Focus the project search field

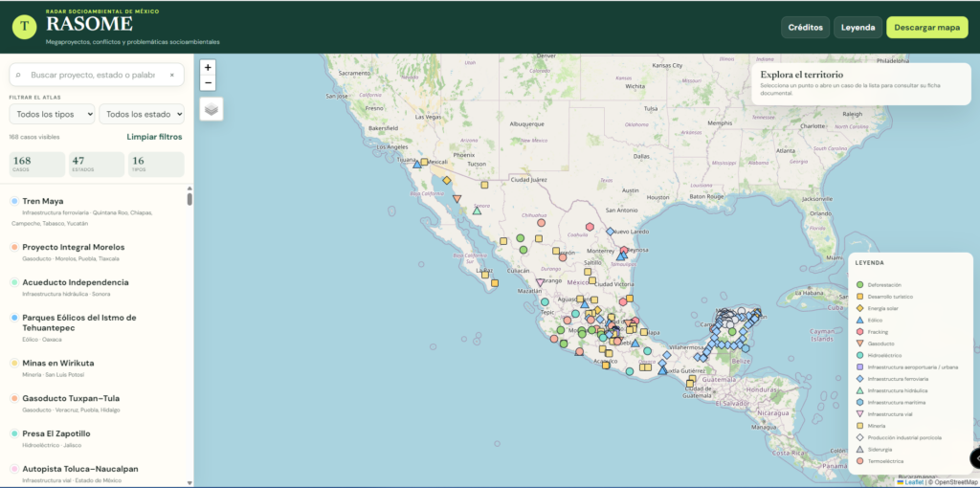click(97, 75)
